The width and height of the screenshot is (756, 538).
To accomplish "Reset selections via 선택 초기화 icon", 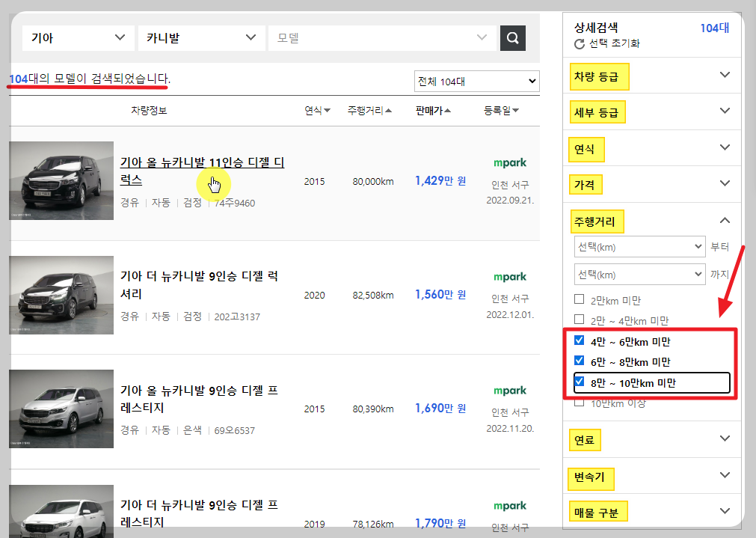I will (x=579, y=44).
